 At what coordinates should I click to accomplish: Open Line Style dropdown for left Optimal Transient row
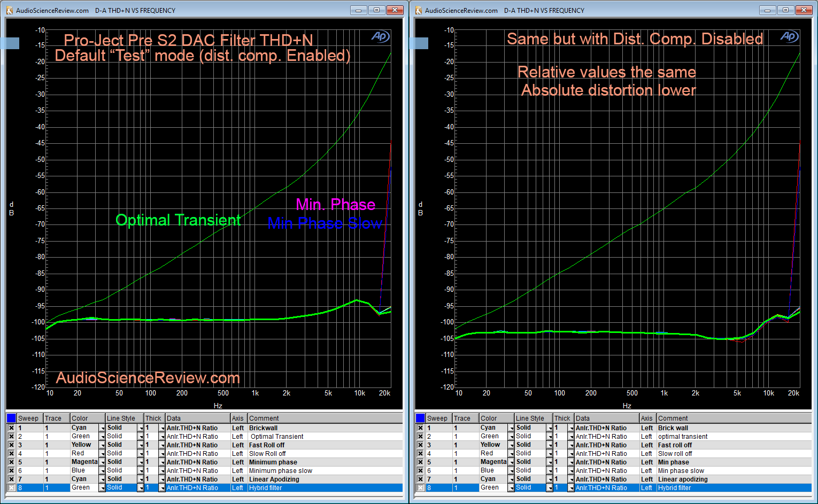click(x=141, y=437)
